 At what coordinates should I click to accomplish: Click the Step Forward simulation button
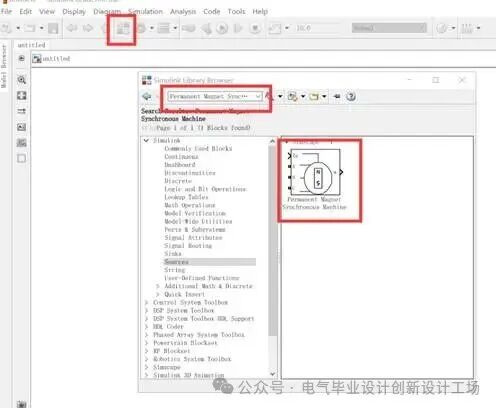[x=238, y=28]
